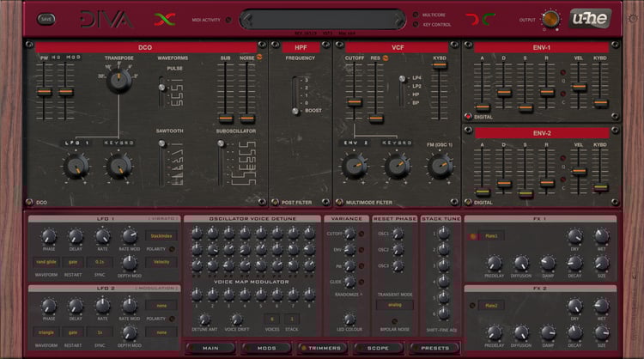Viewport: 644px width, 359px height.
Task: Open LFO 1 waveform 'rand glide' selector
Action: [x=46, y=262]
